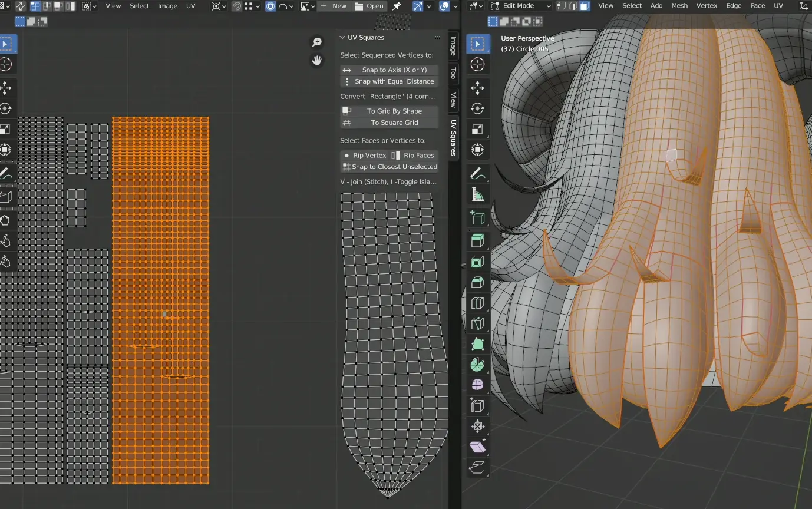Switch to the Tool sidebar tab

453,74
